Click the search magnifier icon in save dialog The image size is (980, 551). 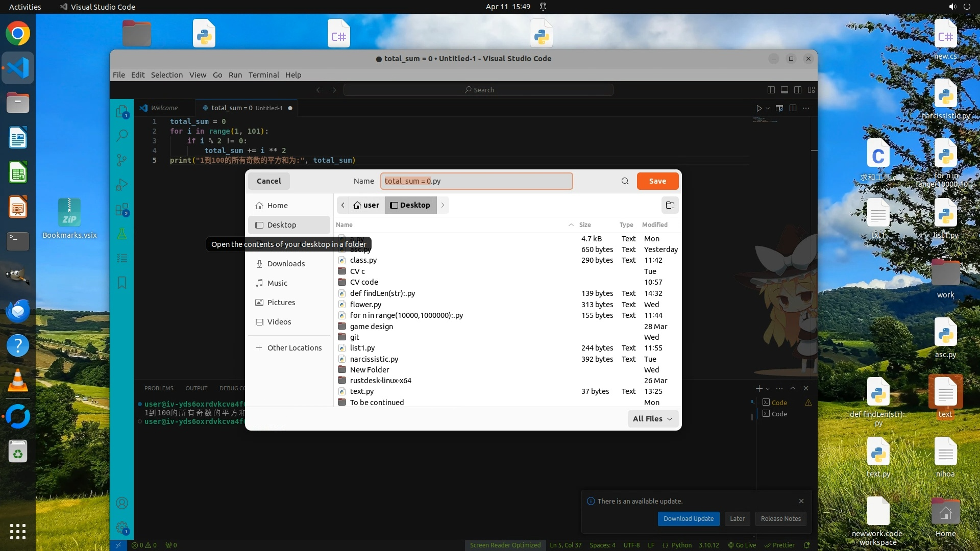tap(625, 181)
